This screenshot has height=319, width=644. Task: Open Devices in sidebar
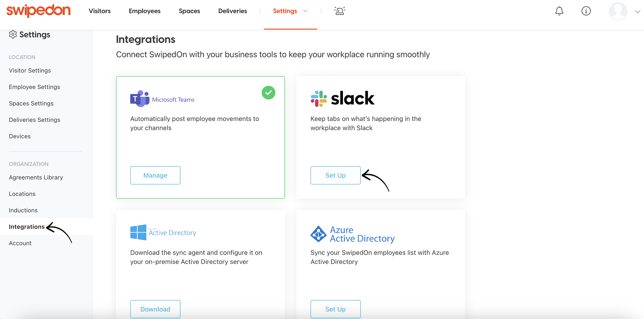click(x=20, y=136)
